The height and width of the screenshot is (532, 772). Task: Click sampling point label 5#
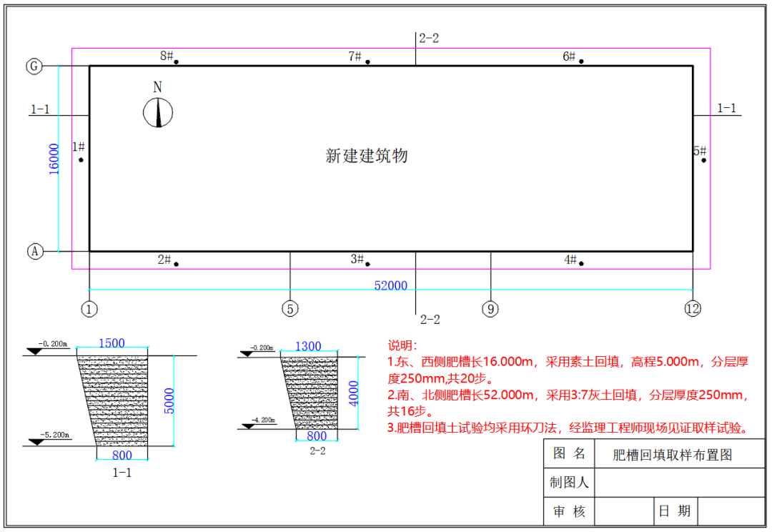pyautogui.click(x=700, y=151)
